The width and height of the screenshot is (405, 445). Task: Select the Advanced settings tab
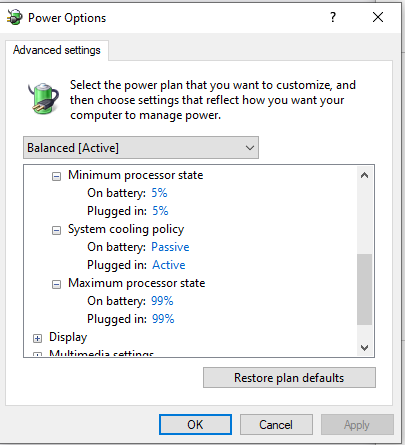pyautogui.click(x=57, y=50)
